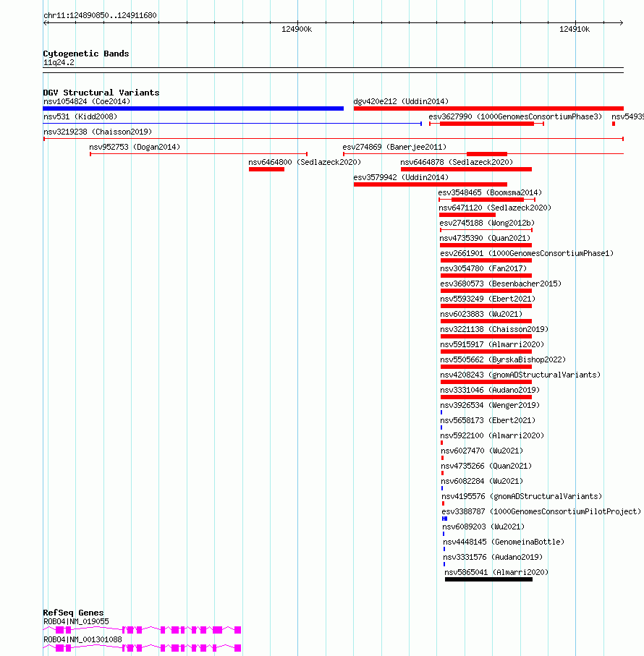Click chr11:124890850..124911680 region label

[x=100, y=15]
